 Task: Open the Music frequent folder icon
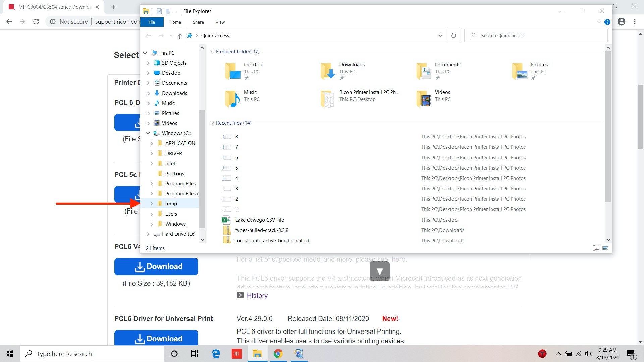click(x=232, y=99)
